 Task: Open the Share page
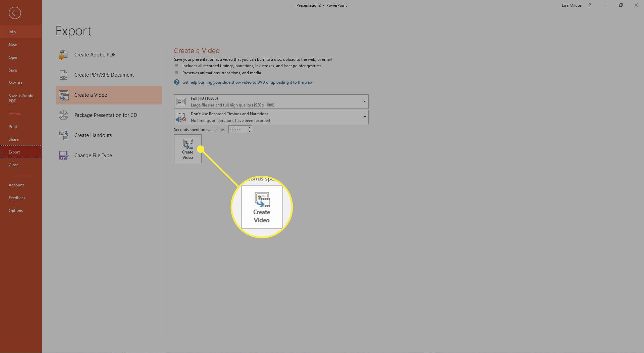[x=21, y=139]
